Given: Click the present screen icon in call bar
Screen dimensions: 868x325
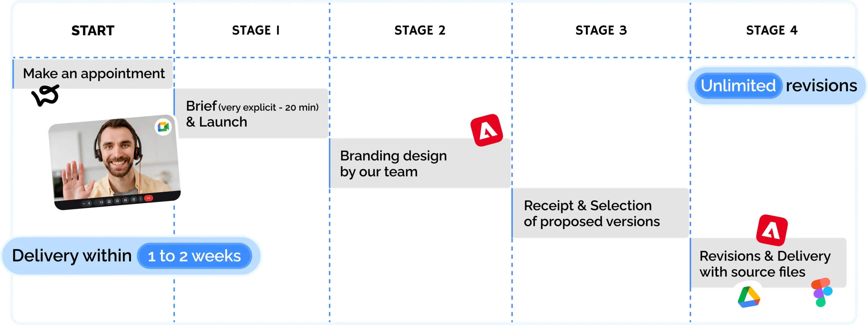Looking at the screenshot, I should click(x=109, y=202).
